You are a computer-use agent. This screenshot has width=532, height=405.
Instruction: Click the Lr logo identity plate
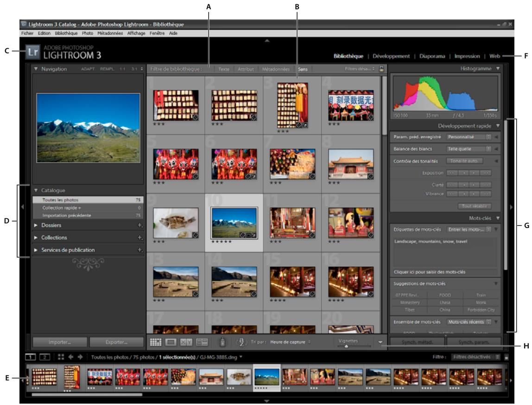(32, 52)
